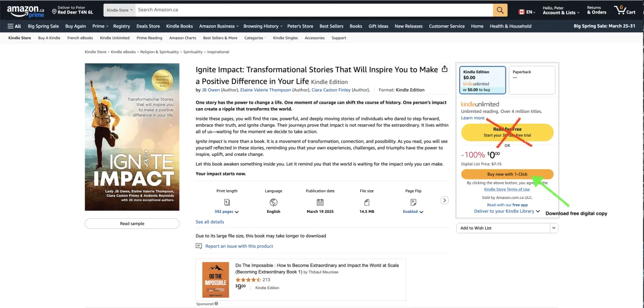
Task: Click the Publication date calendar icon
Action: 320,202
